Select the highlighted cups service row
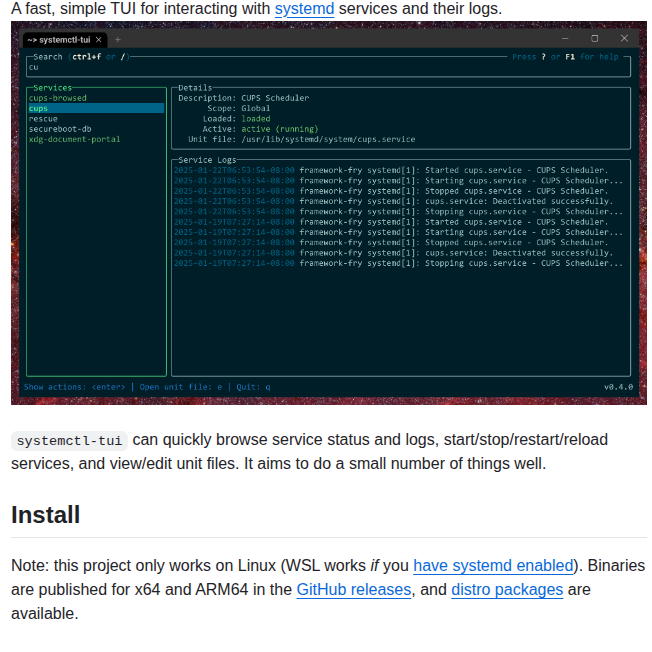This screenshot has height=652, width=652. (96, 108)
